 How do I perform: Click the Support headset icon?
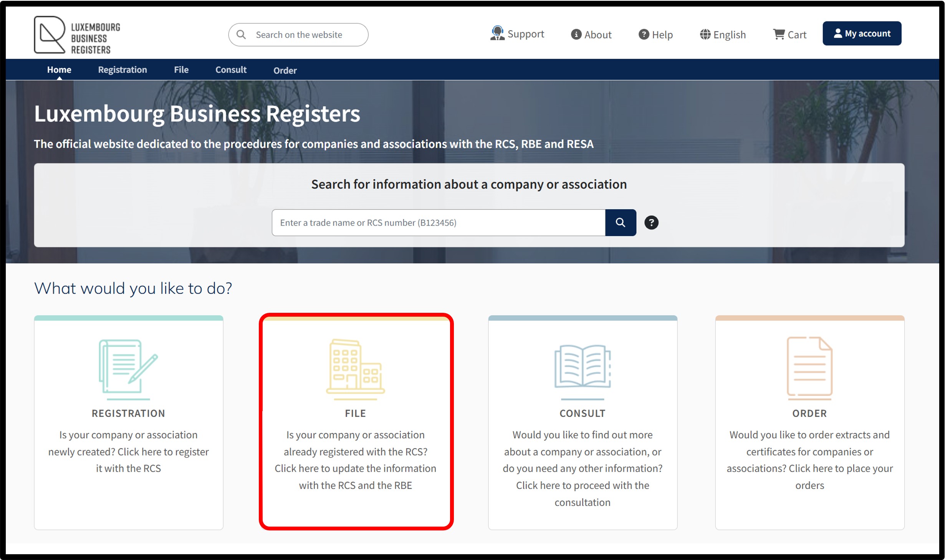tap(497, 33)
